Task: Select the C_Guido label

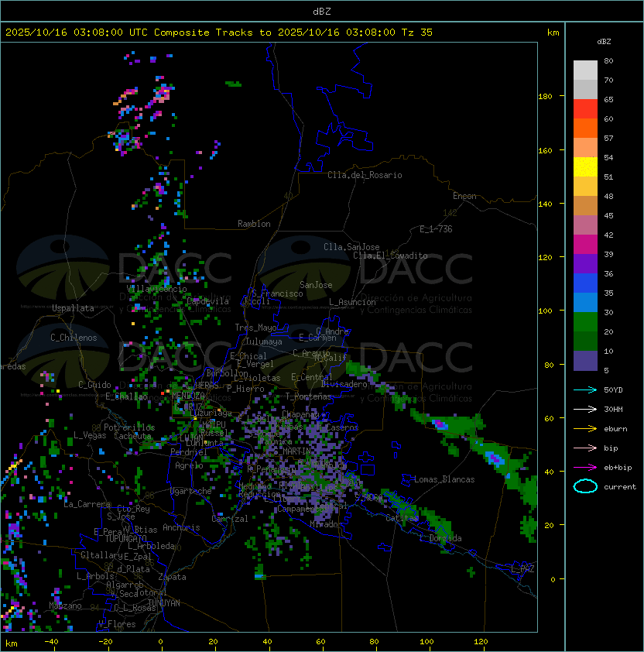Action: tap(94, 385)
